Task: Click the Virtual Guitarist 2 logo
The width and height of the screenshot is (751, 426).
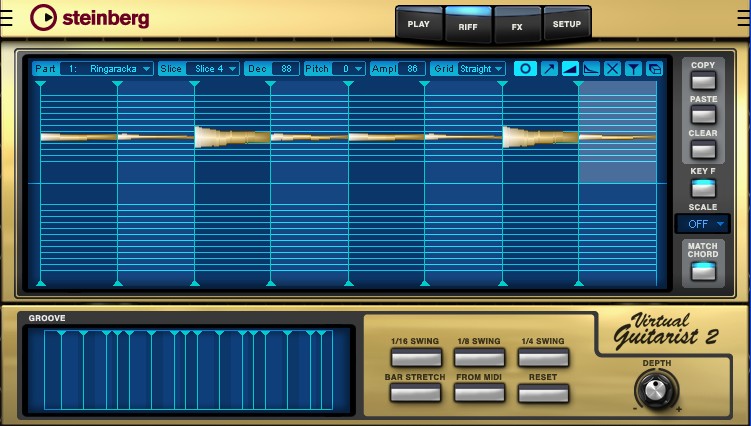Action: pos(666,329)
